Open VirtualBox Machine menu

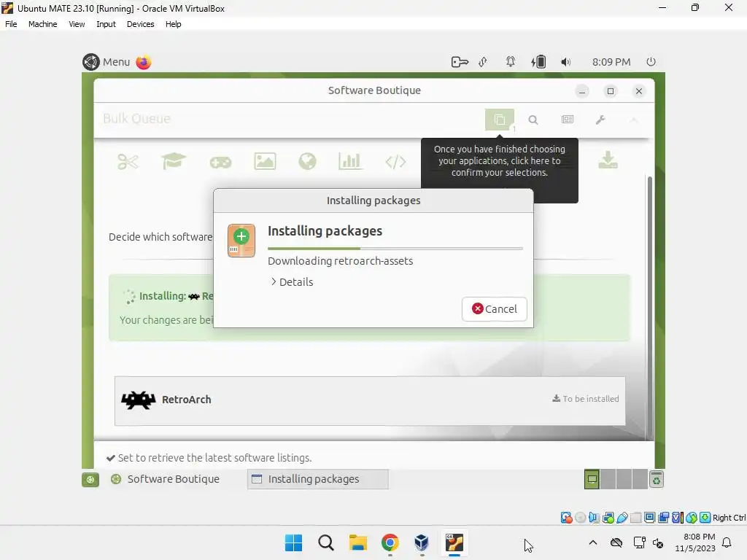[x=42, y=24]
